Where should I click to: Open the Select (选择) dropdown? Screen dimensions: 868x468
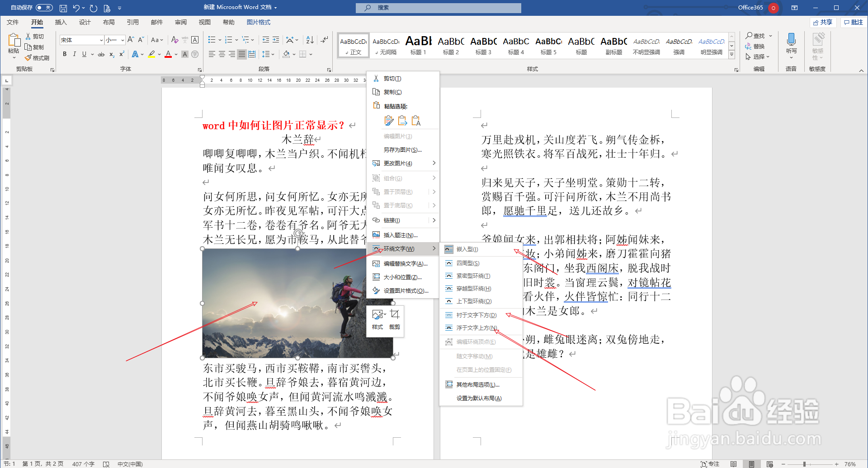(x=757, y=57)
